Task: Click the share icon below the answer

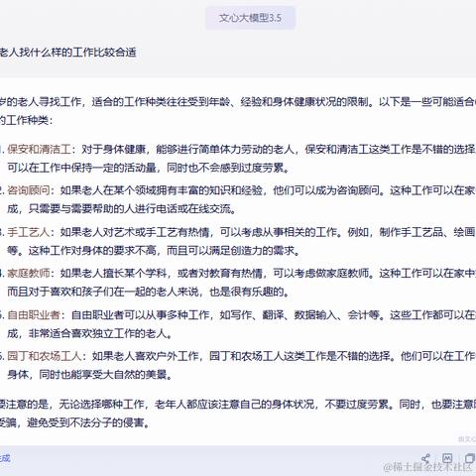Action: coord(425,458)
